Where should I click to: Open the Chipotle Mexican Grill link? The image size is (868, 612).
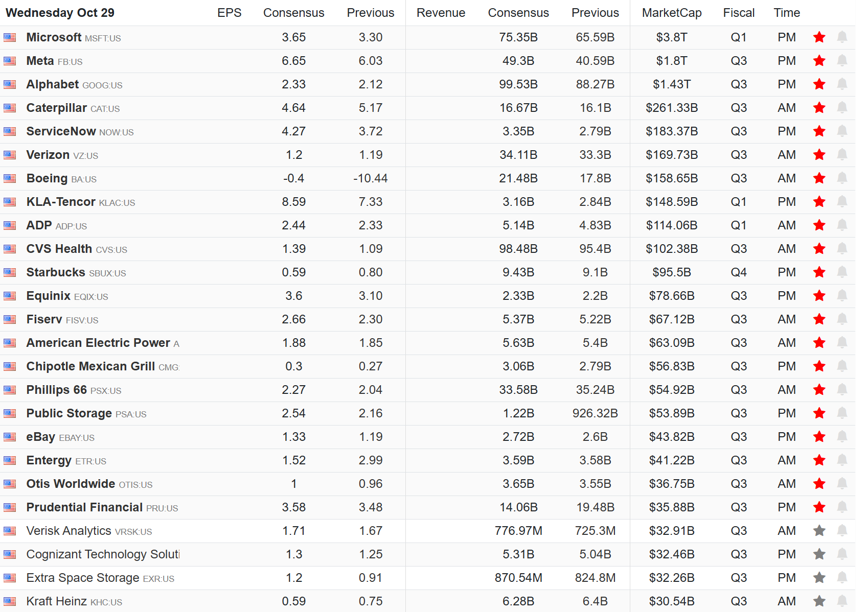coord(90,366)
